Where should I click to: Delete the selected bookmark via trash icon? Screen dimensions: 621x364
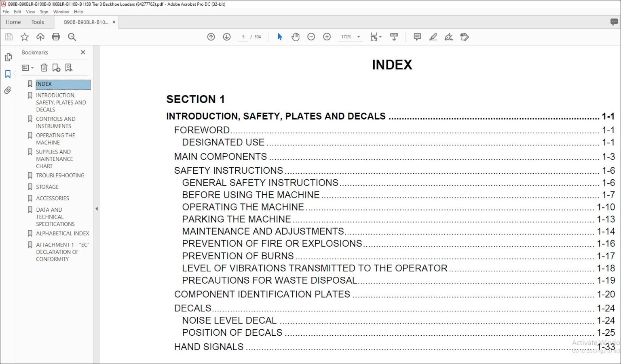pyautogui.click(x=44, y=67)
